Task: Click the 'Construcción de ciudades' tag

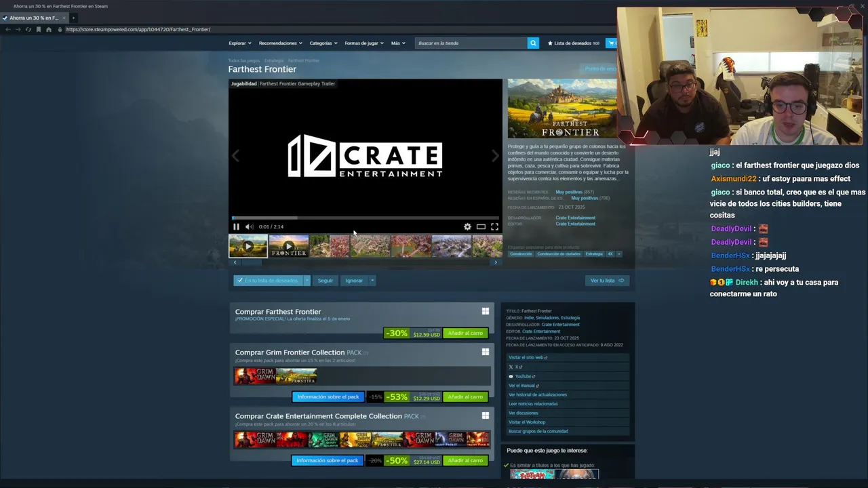Action: [559, 253]
